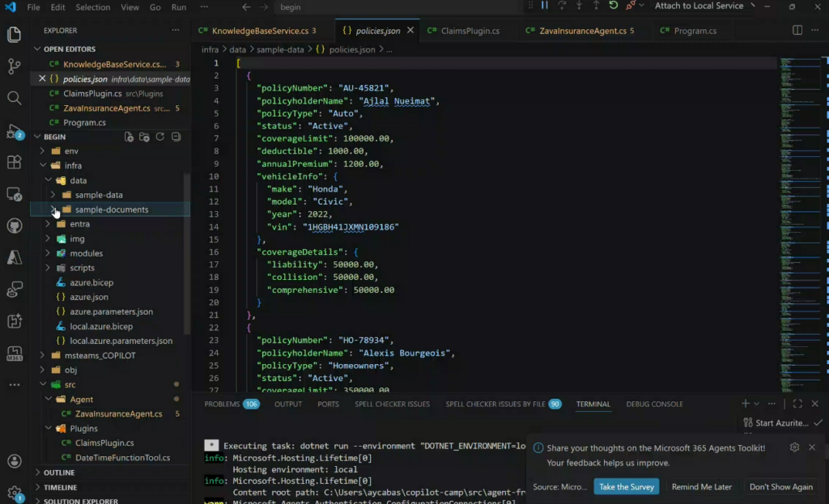Open the Extensions view

(x=14, y=162)
